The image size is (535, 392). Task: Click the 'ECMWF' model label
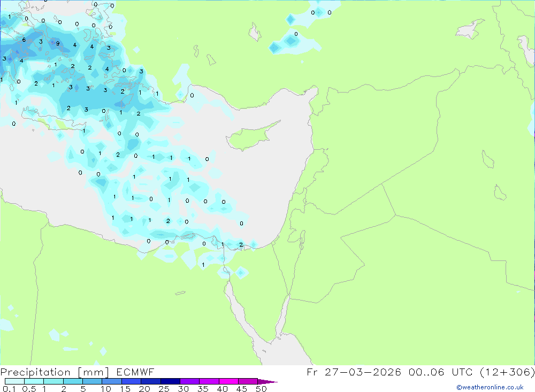click(135, 372)
